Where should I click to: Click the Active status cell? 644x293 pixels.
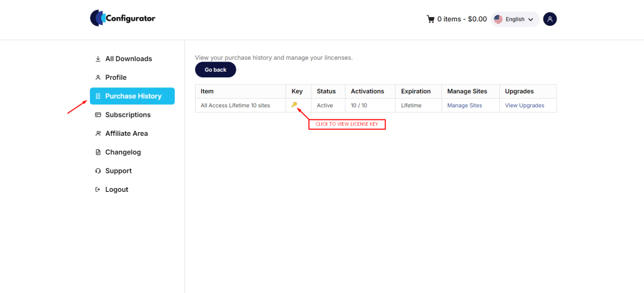click(x=328, y=106)
